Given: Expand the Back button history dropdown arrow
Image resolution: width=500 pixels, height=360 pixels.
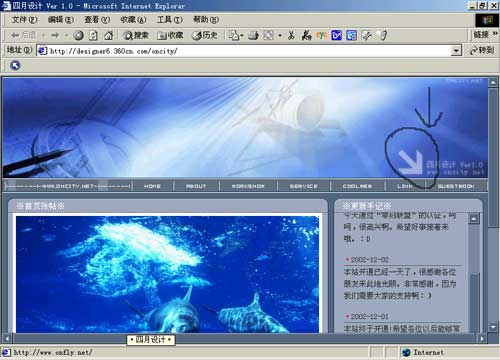Looking at the screenshot, I should coord(43,35).
